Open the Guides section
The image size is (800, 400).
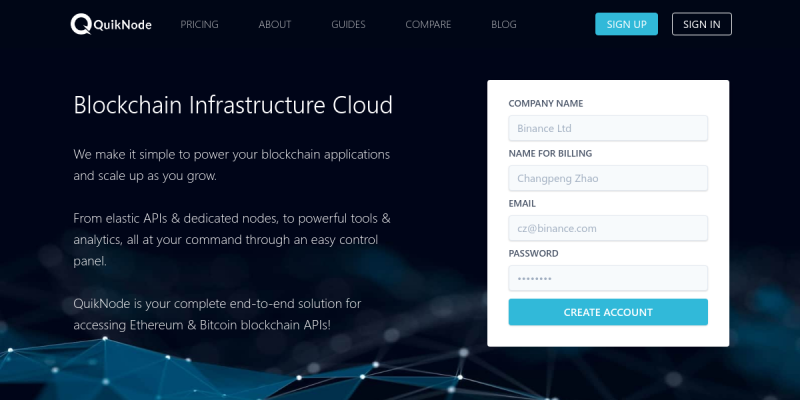348,24
